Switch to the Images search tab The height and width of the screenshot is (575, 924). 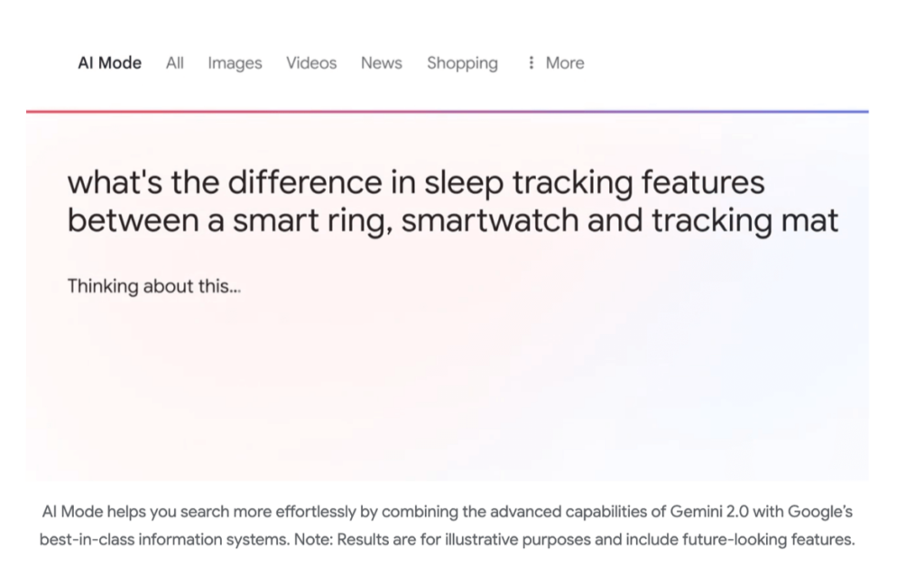coord(235,62)
